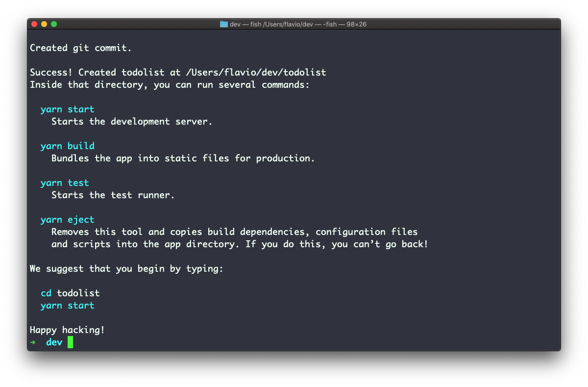Screen dimensions: 588x387
Task: Click the window title text in the title bar
Action: click(298, 24)
